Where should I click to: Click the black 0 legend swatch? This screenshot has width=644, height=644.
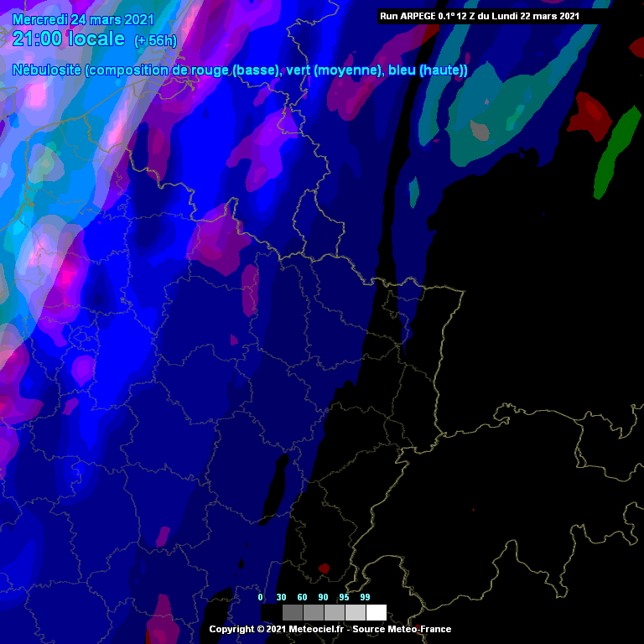tap(272, 612)
